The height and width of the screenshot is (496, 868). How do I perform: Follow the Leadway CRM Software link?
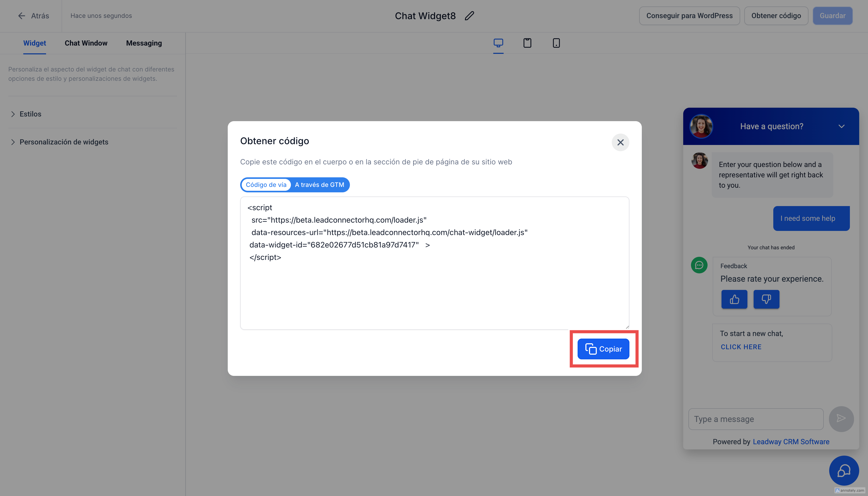791,441
